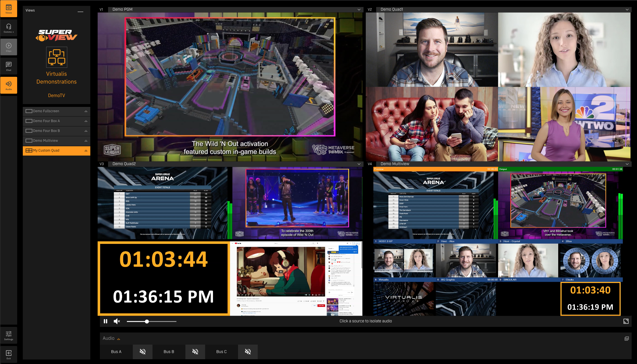
Task: Select Demo Fullscreen view
Action: pos(57,111)
